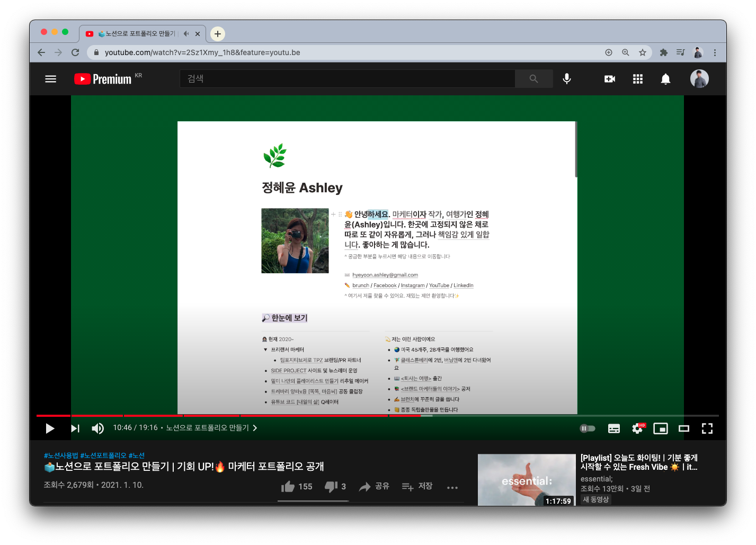Viewport: 756px width, 545px height.
Task: Open more actions three-dot menu
Action: 452,488
